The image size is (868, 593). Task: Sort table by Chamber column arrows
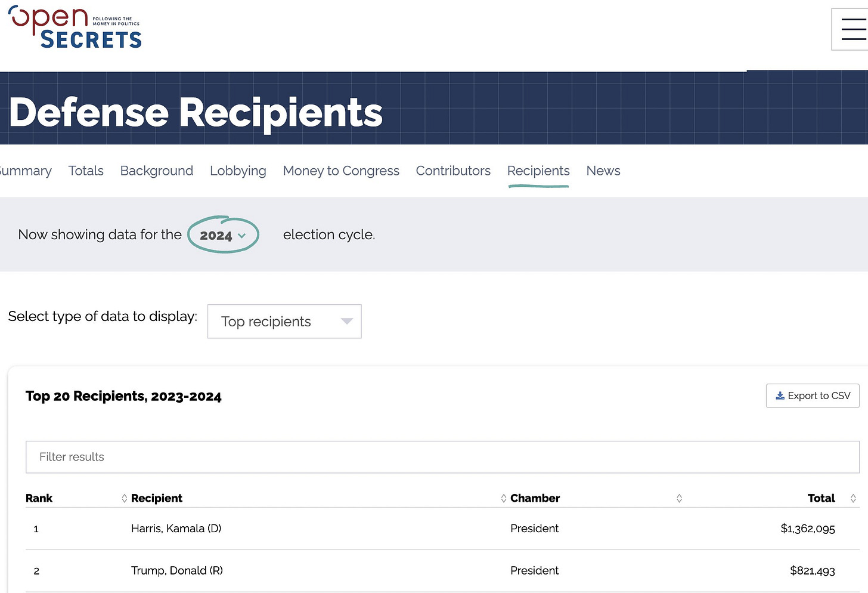(679, 498)
